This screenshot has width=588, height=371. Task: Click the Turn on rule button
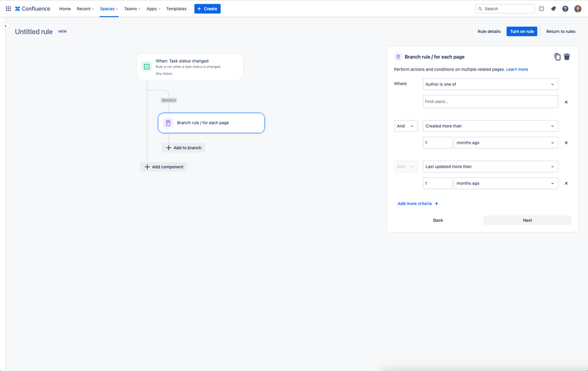521,32
